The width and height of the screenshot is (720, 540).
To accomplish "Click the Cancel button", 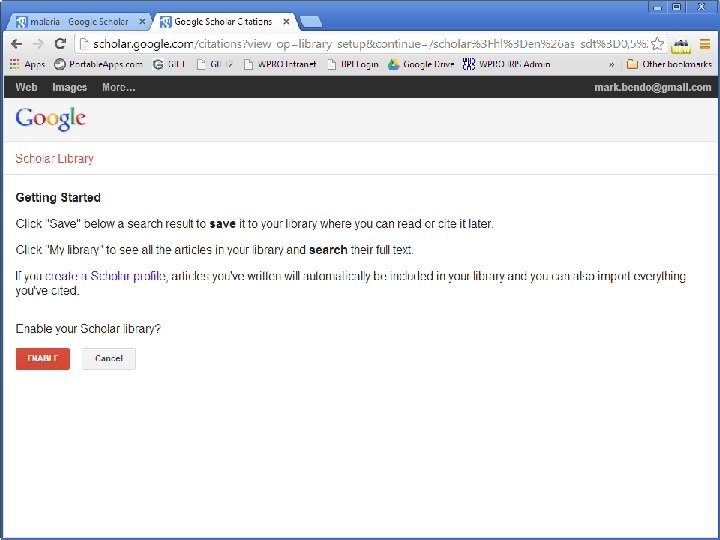I will pyautogui.click(x=109, y=359).
